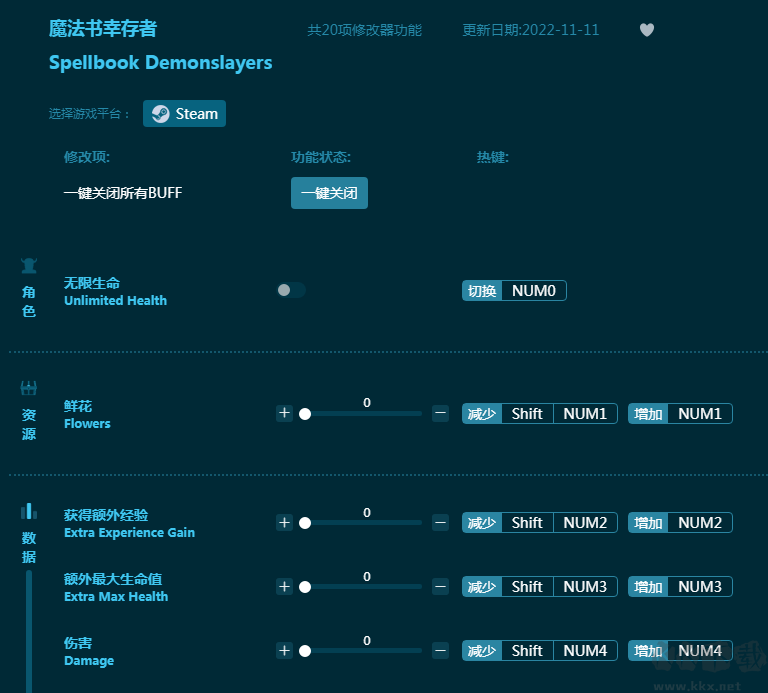Click the 增加 NUM3 hotkey for Extra Max Health
The height and width of the screenshot is (693, 768).
680,587
